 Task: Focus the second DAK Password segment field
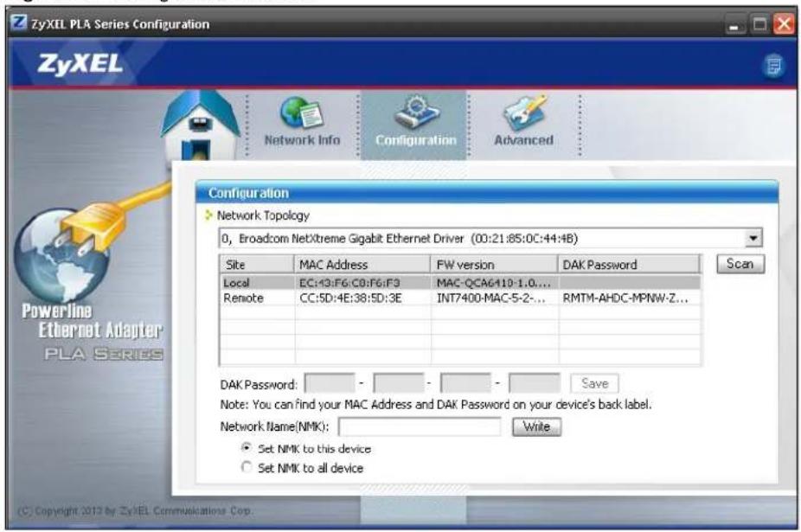(x=399, y=383)
